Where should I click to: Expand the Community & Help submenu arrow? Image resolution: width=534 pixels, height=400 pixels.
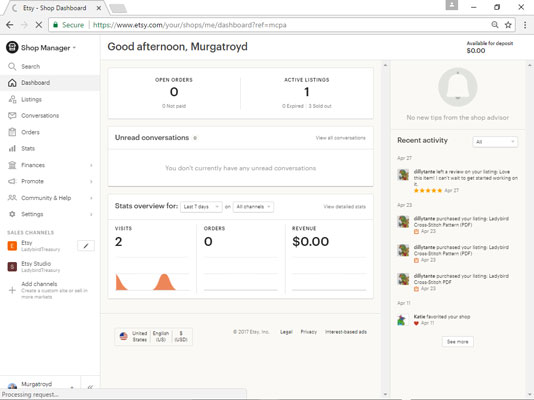coord(91,198)
